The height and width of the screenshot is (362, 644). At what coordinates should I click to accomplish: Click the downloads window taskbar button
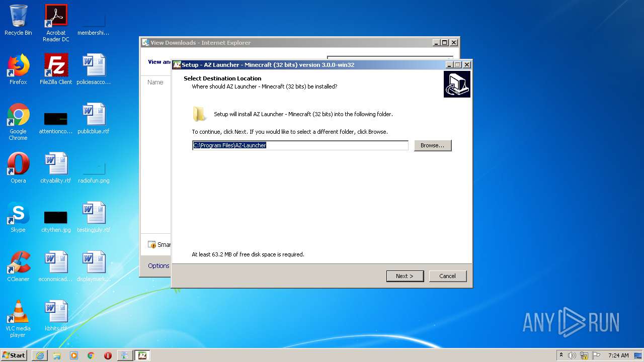(x=125, y=355)
